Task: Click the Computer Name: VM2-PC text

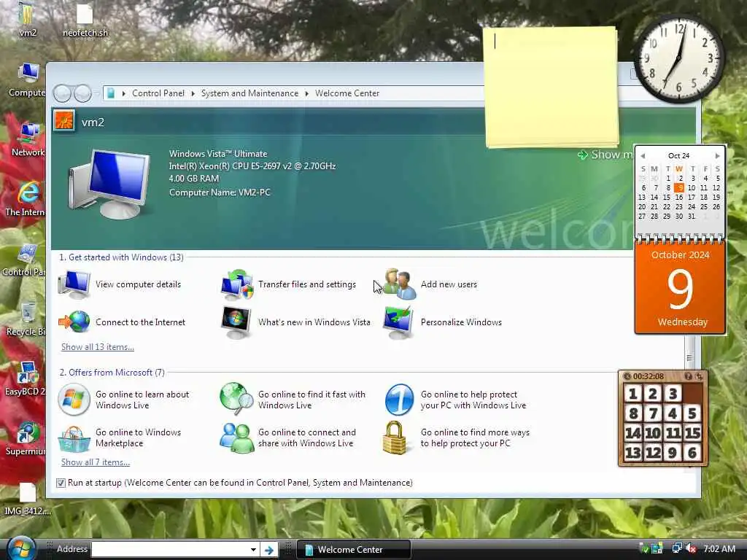Action: pos(220,192)
